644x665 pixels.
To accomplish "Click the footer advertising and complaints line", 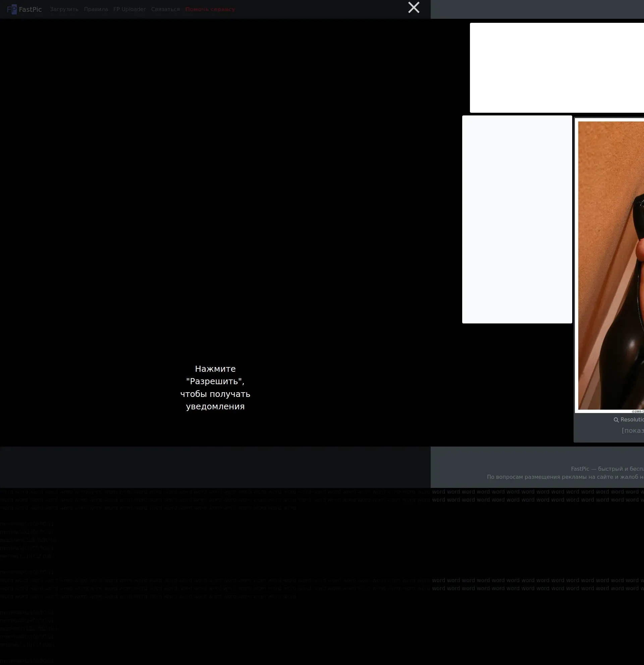I will [x=565, y=477].
